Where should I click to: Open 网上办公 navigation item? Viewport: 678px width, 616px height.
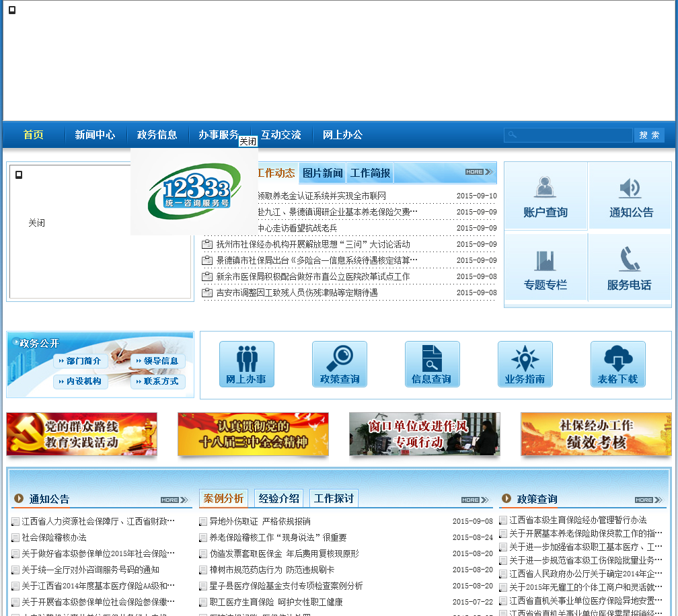pyautogui.click(x=342, y=135)
